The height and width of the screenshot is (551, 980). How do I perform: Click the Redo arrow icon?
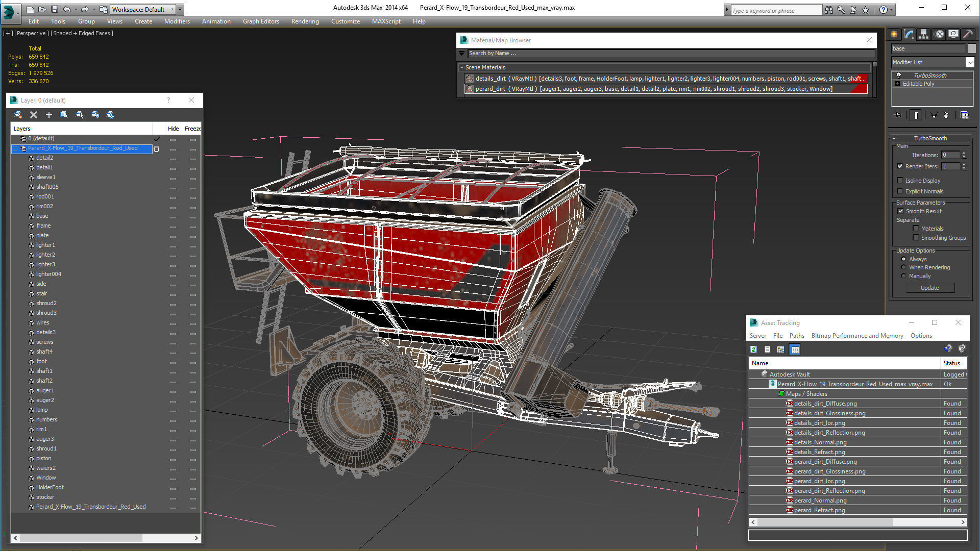[x=85, y=9]
